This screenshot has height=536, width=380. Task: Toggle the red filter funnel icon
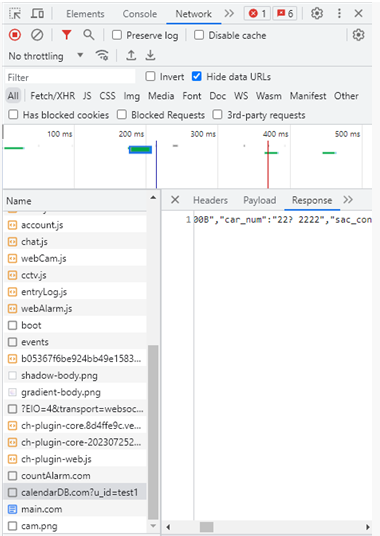tap(66, 35)
